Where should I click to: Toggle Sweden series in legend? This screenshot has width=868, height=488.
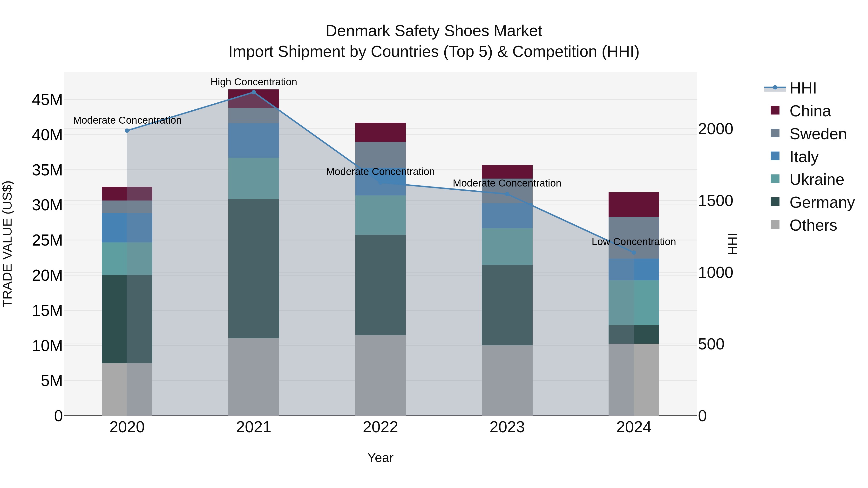pyautogui.click(x=809, y=134)
